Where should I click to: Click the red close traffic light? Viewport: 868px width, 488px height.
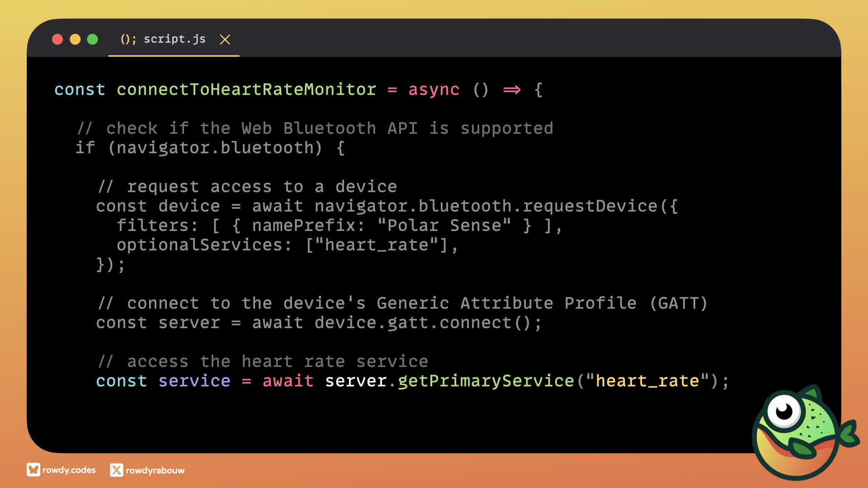tap(57, 39)
